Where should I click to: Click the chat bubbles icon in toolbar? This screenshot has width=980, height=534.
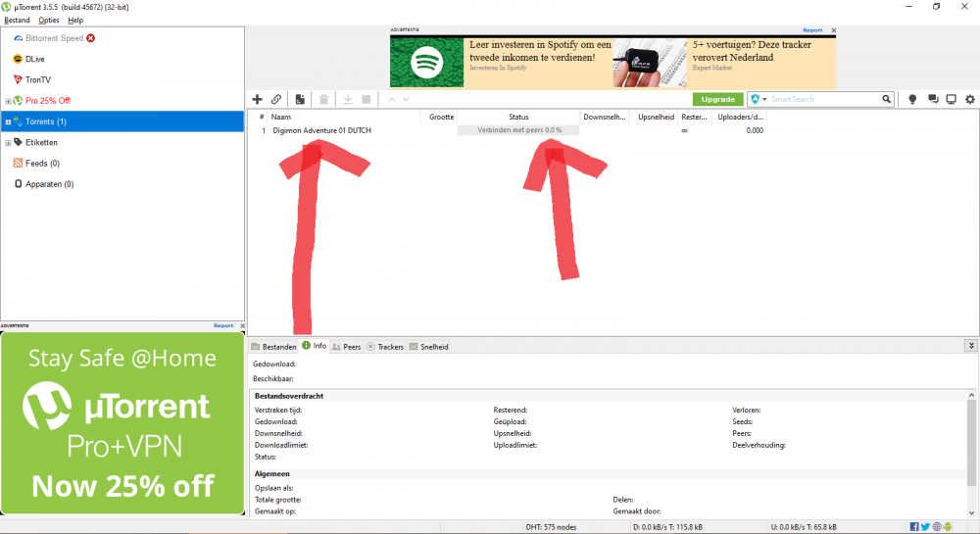coord(932,99)
